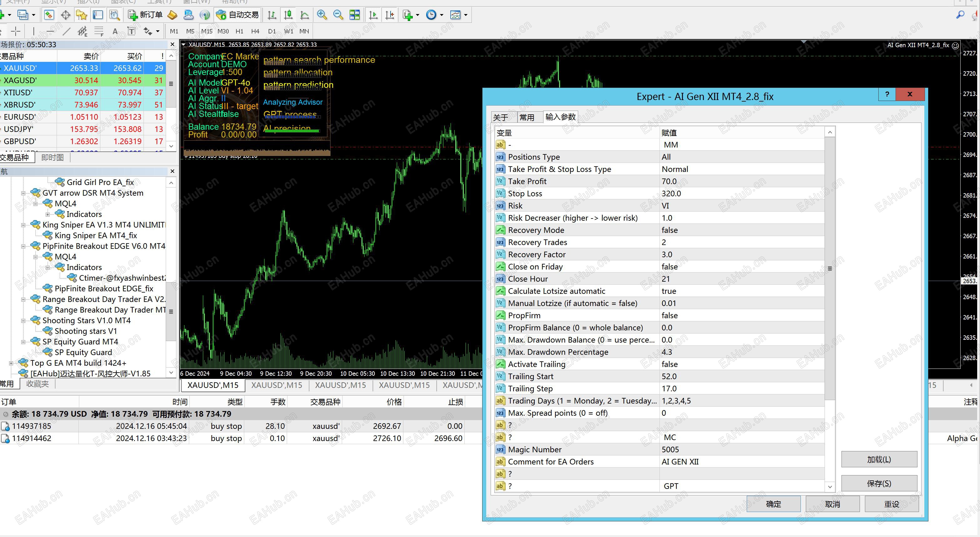This screenshot has height=537, width=980.
Task: Select the vertical line drawing tool
Action: [33, 31]
